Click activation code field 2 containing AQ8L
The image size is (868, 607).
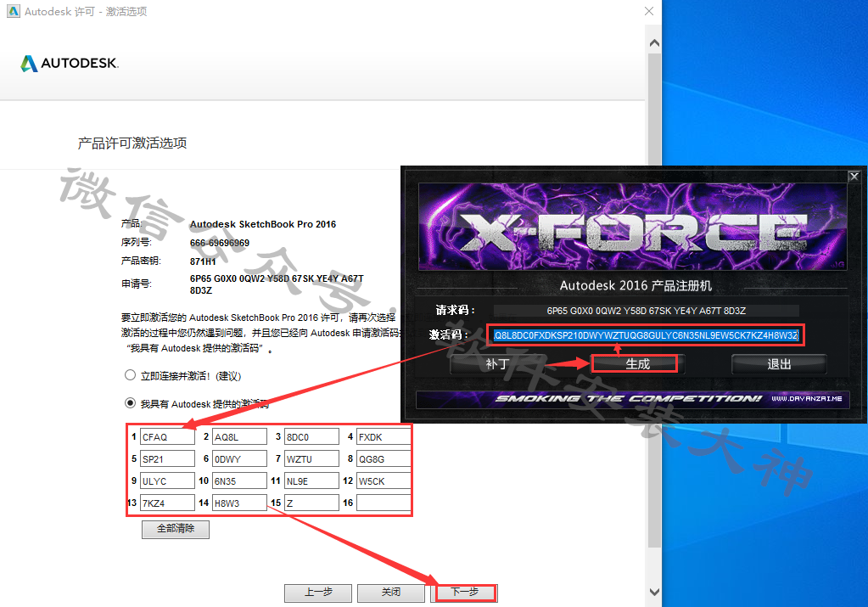tap(239, 437)
